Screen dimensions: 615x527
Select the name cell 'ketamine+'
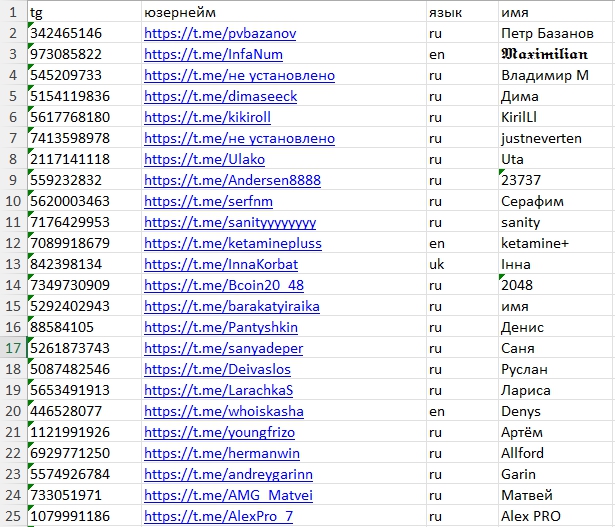coord(557,243)
